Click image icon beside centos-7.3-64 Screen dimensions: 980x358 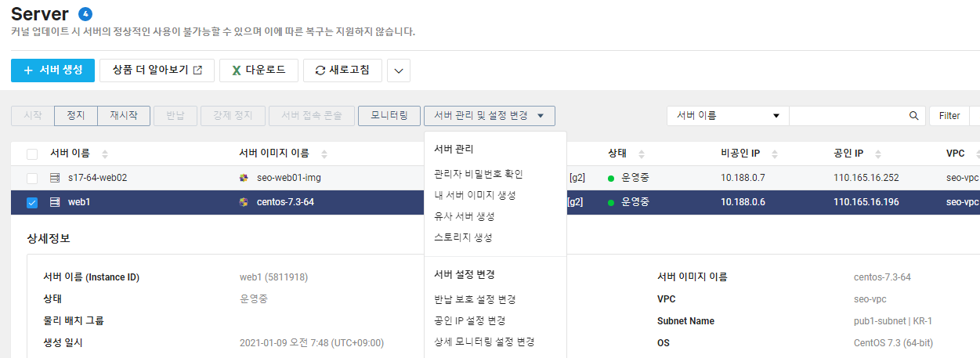tap(244, 202)
